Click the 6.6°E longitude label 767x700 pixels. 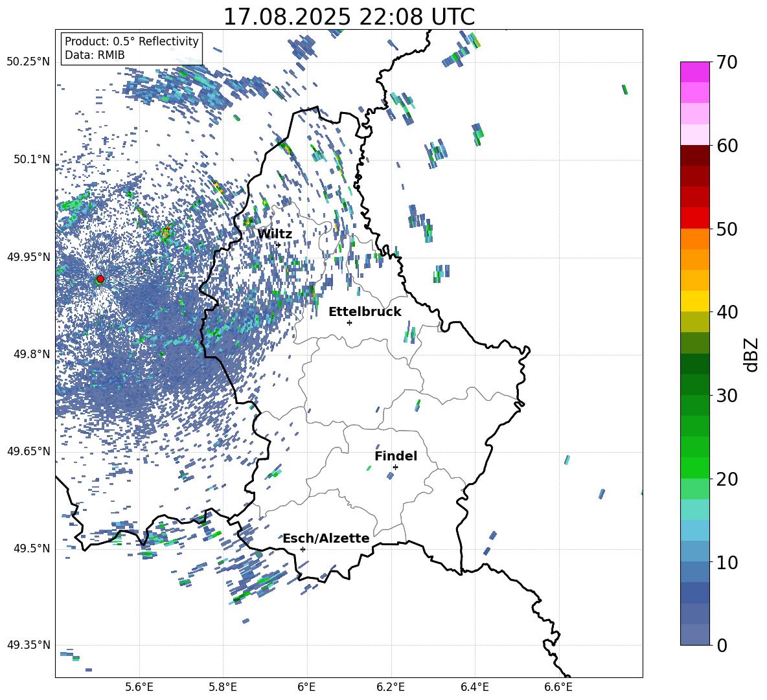[x=558, y=687]
